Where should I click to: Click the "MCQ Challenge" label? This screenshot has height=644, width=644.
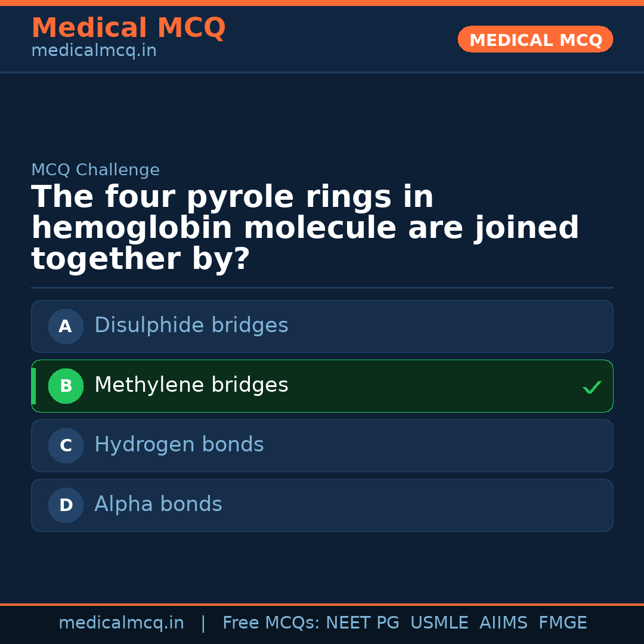click(95, 170)
